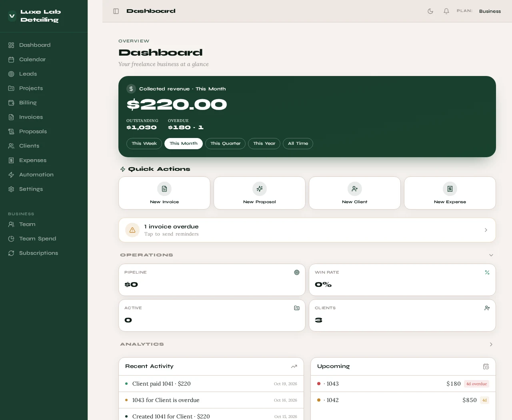
Task: Click the Win Rate 0% value
Action: 323,285
